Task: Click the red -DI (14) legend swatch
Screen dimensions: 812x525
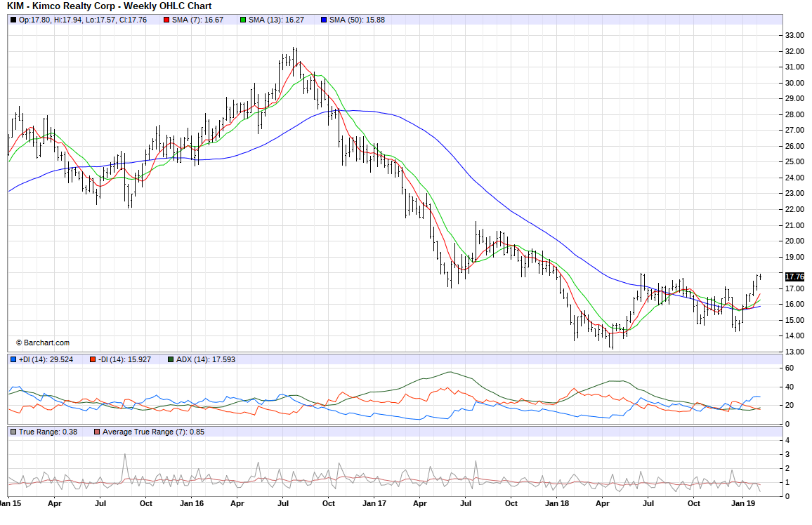Action: pos(93,359)
